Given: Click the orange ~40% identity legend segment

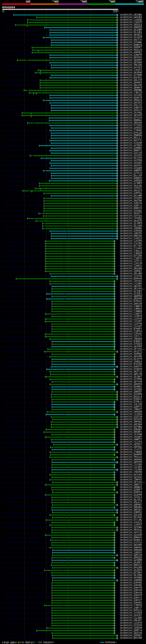Looking at the screenshot, I should point(45,4).
